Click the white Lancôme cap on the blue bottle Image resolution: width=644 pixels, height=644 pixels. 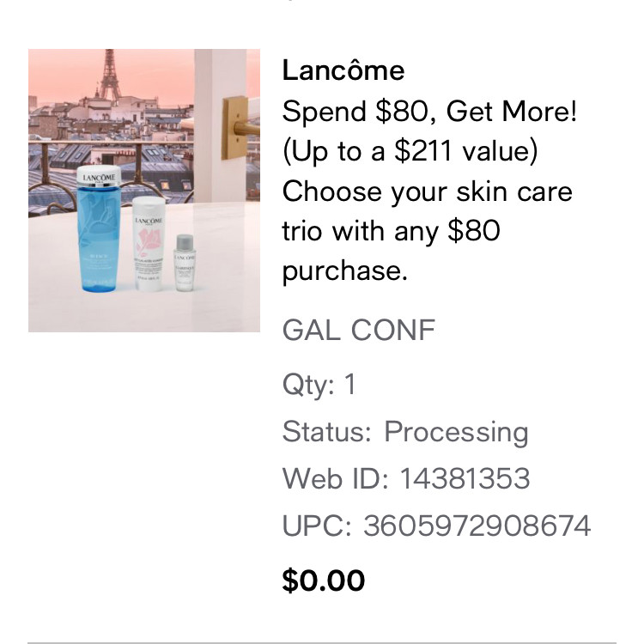(99, 176)
